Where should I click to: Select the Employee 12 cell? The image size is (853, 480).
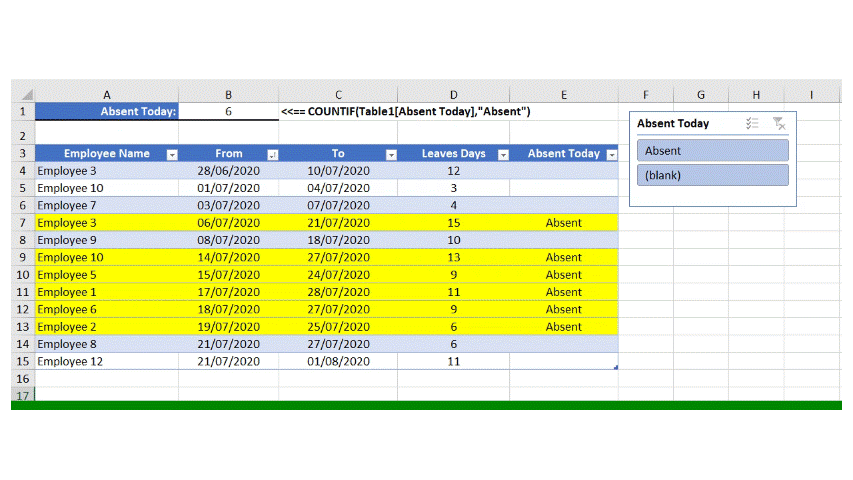107,361
